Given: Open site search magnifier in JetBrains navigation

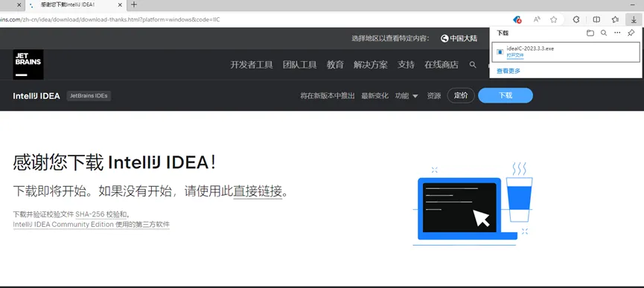Looking at the screenshot, I should coord(473,65).
